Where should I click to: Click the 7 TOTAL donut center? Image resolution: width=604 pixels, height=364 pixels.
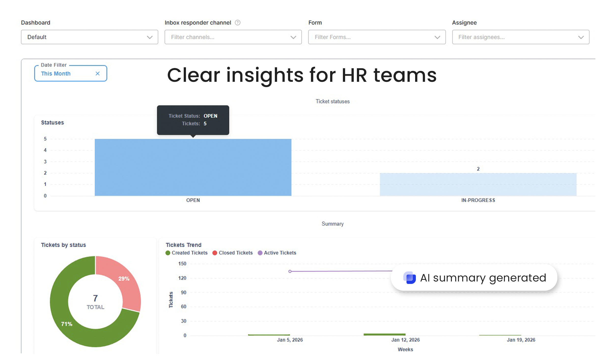pyautogui.click(x=95, y=302)
